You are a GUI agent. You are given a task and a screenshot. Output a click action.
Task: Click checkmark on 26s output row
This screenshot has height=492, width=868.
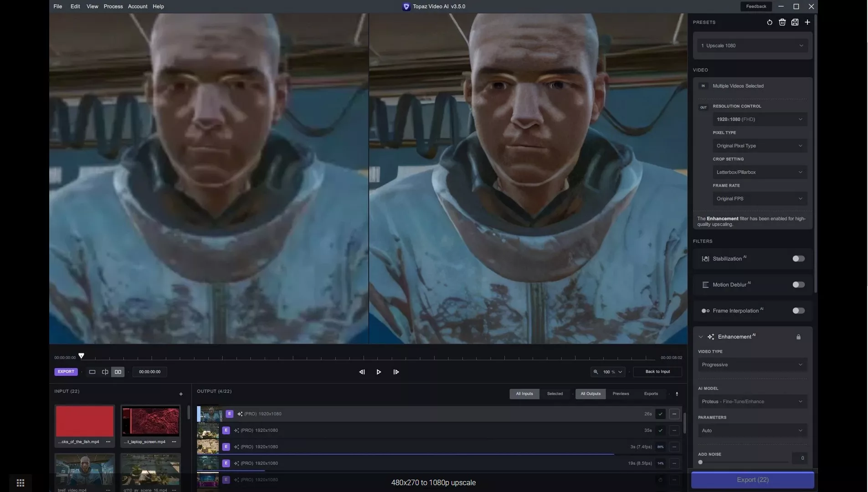coord(660,414)
